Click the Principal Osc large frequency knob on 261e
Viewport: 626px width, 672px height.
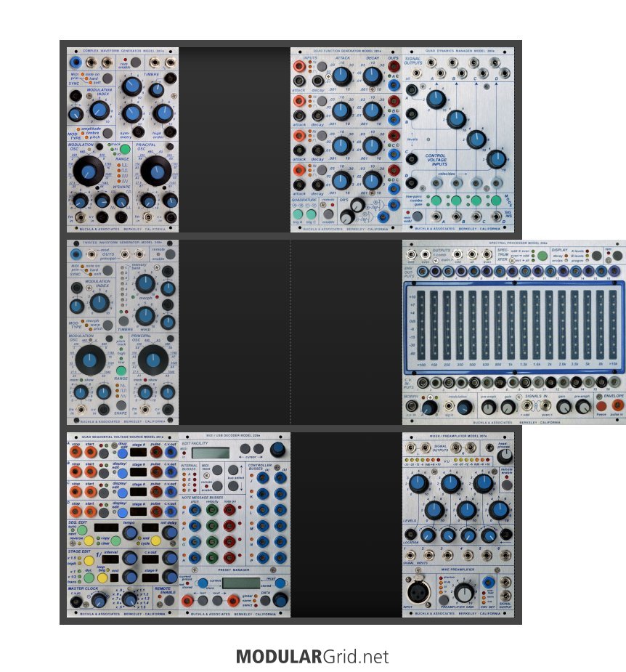156,170
